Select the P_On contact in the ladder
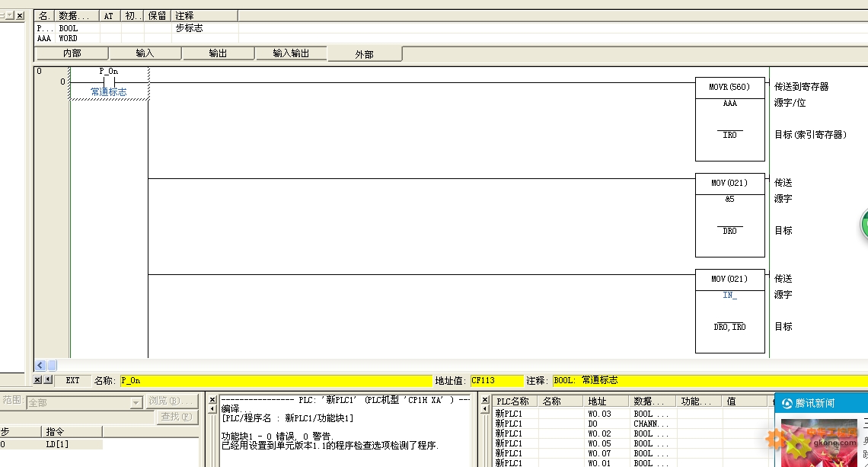The width and height of the screenshot is (868, 467). [109, 82]
